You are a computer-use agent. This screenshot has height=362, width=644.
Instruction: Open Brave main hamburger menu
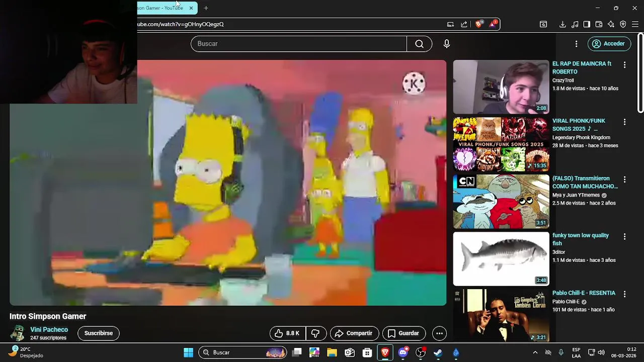[x=635, y=24]
